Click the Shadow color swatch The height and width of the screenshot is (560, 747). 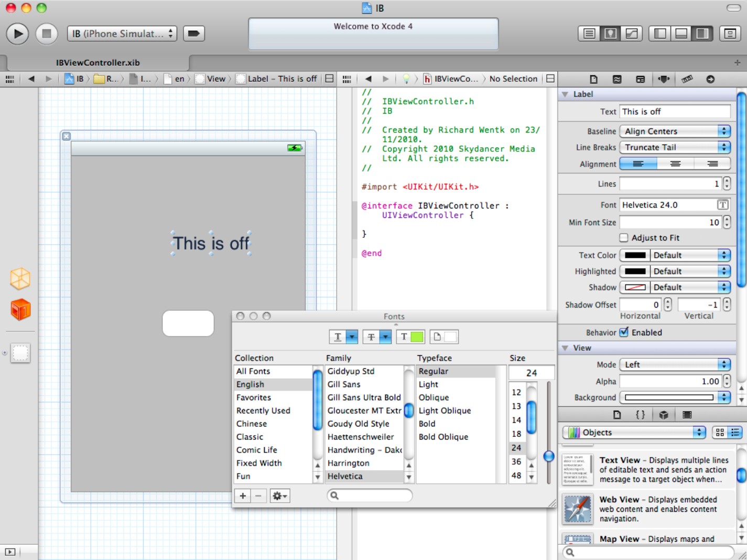pos(635,287)
